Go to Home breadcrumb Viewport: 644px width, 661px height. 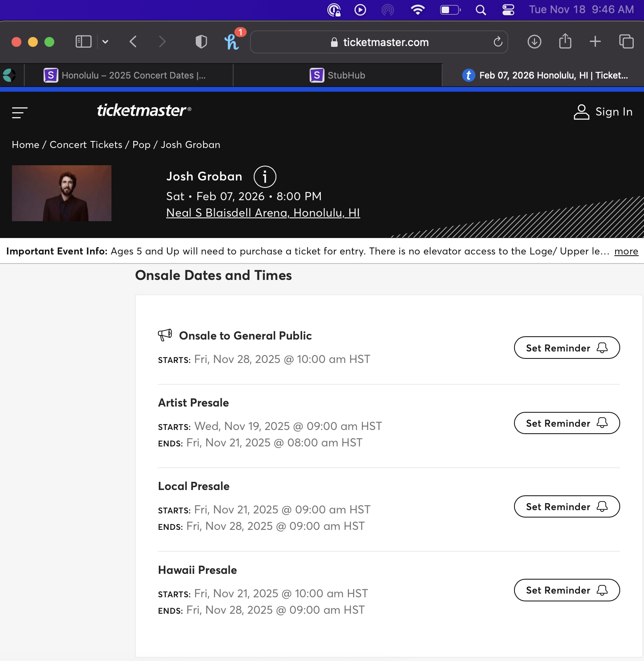(25, 145)
